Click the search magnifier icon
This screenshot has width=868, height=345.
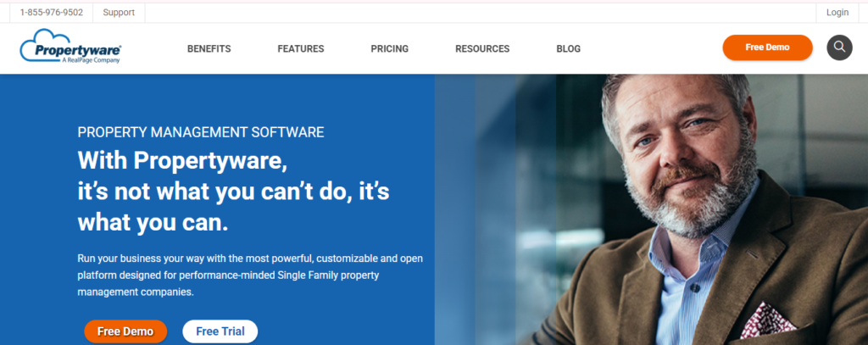click(839, 47)
